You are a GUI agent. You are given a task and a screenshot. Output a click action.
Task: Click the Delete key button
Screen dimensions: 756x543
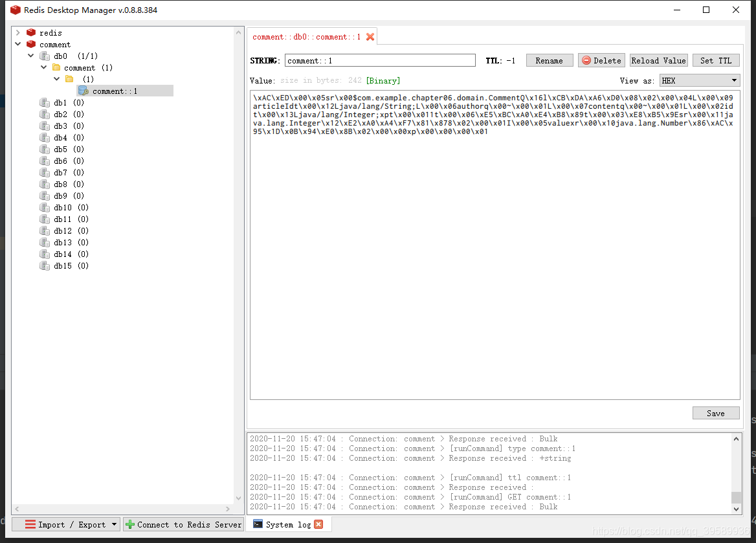pos(601,60)
